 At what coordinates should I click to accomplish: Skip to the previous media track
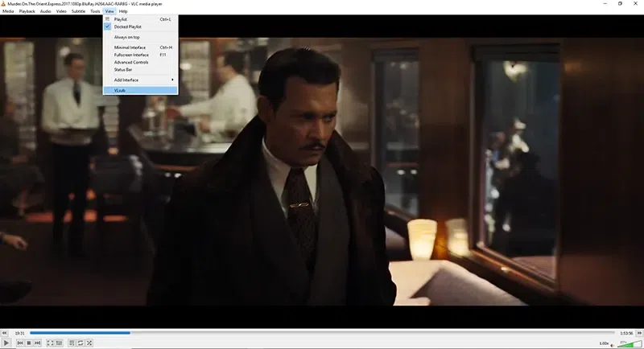click(20, 343)
